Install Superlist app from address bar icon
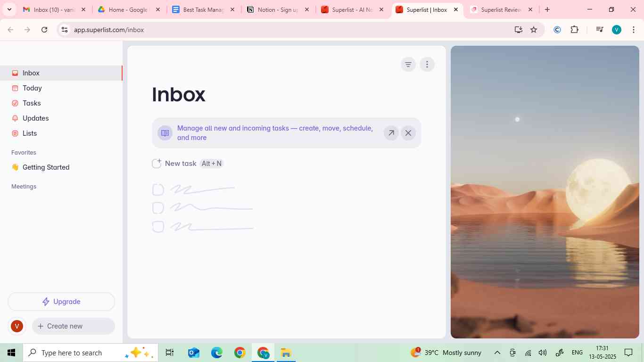644x362 pixels. pos(518,30)
